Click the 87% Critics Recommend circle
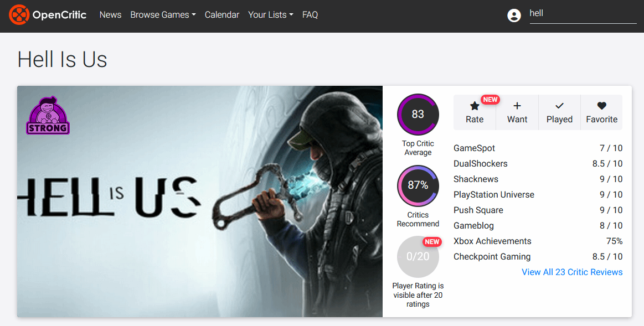Image resolution: width=644 pixels, height=326 pixels. pyautogui.click(x=418, y=185)
